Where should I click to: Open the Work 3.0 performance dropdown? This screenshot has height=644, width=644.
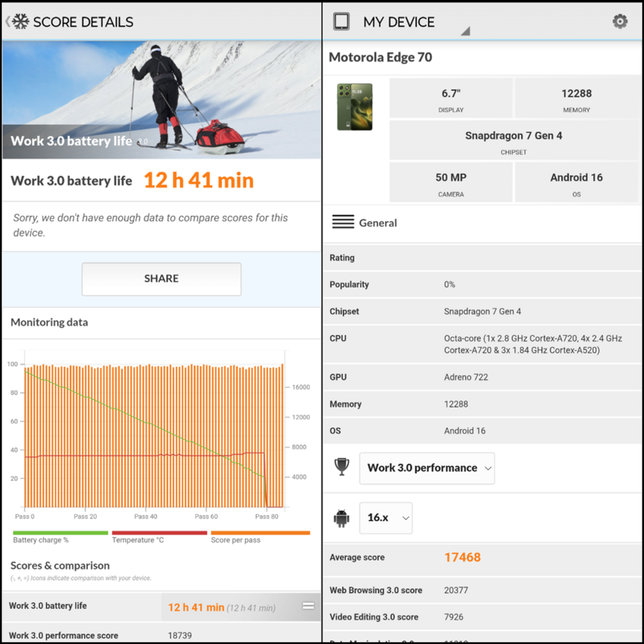(427, 468)
